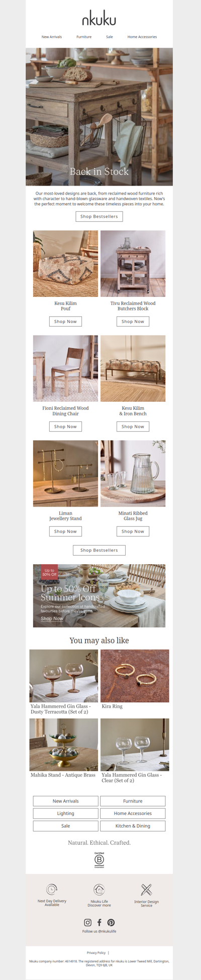201x980 pixels.
Task: Click the Lighting footer button
Action: 65,813
